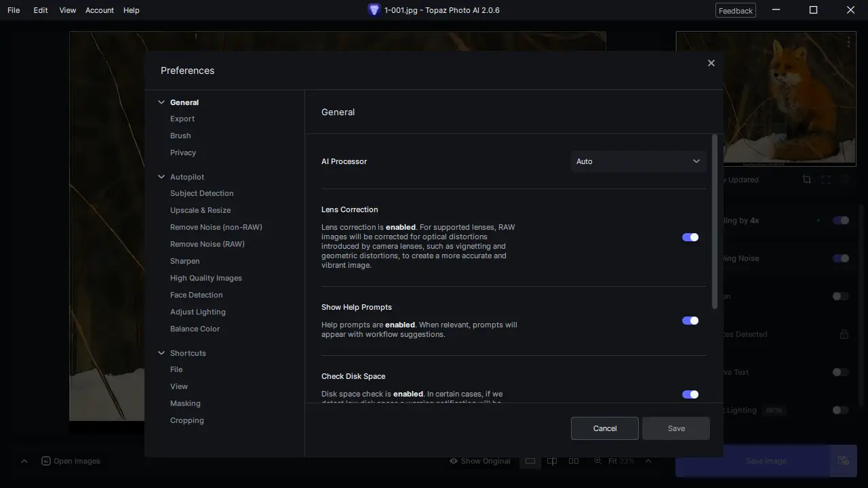Open Cropping shortcuts in the sidebar
This screenshot has height=488, width=868.
[x=187, y=420]
